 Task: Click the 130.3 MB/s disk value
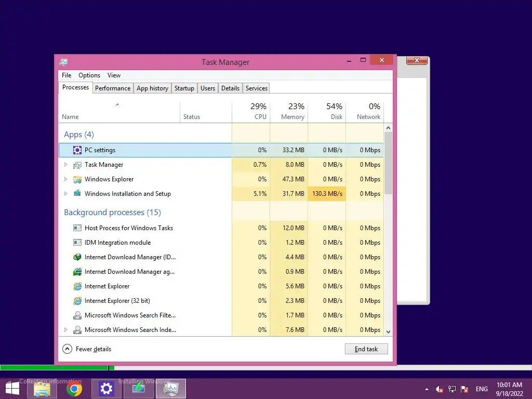coord(327,194)
